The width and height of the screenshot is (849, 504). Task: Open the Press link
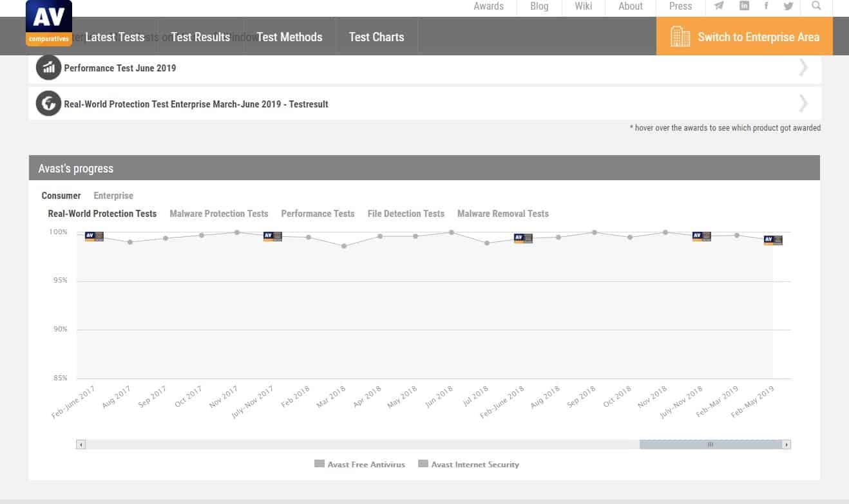pos(680,6)
